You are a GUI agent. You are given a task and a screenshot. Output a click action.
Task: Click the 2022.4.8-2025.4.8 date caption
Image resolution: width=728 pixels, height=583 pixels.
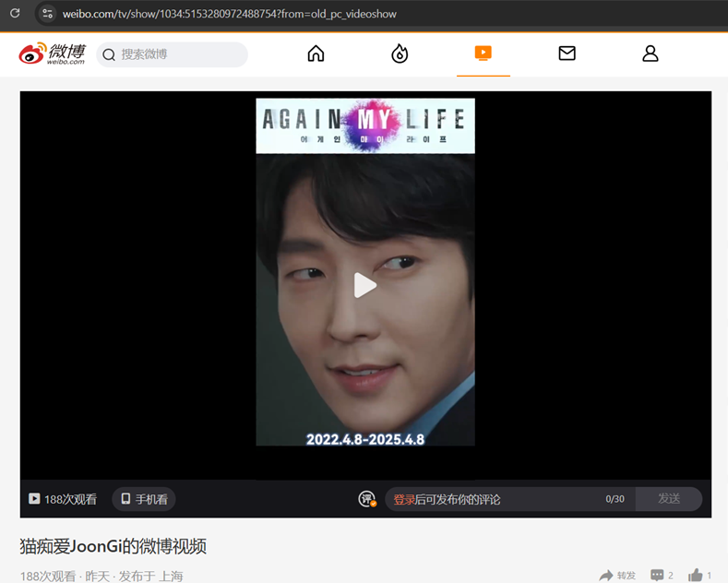click(365, 440)
